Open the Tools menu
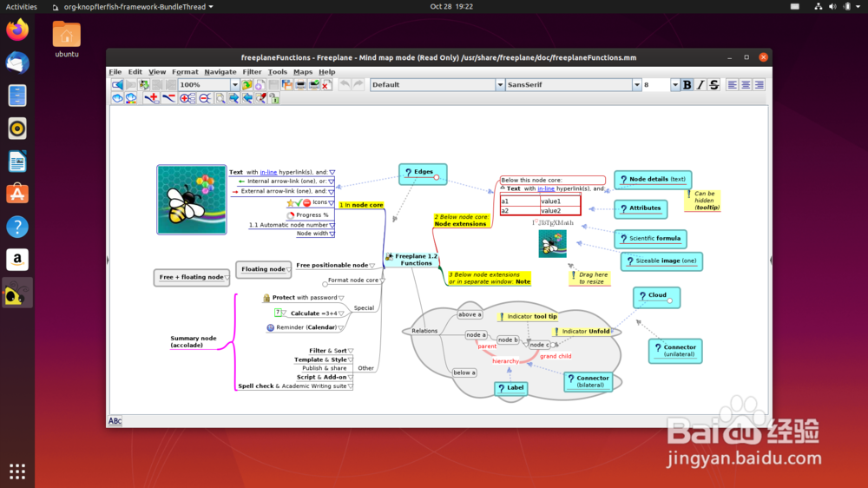868x488 pixels. [278, 72]
